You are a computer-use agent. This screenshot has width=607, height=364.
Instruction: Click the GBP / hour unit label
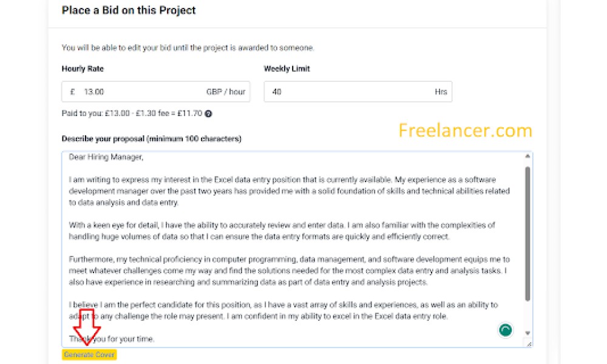[226, 92]
